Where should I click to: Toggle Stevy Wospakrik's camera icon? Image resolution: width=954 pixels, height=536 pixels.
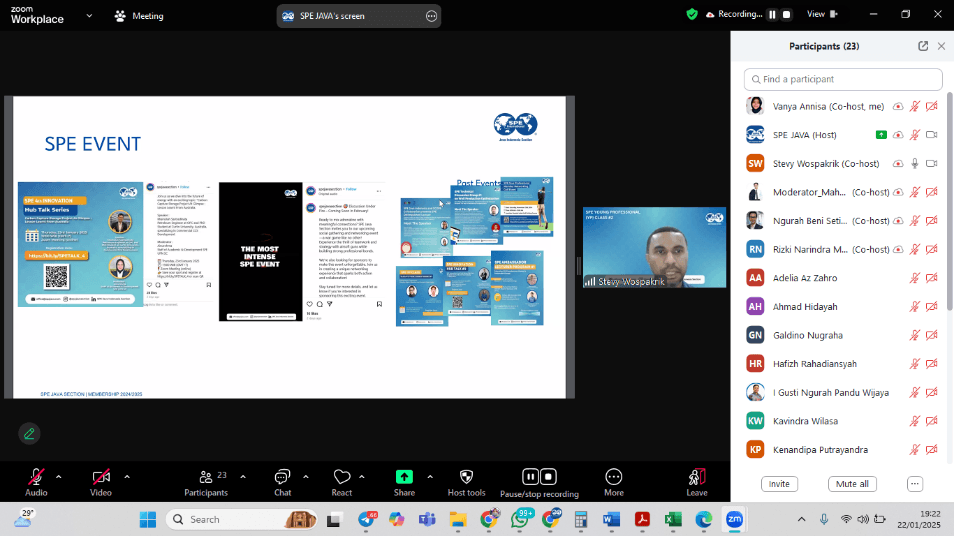tap(931, 164)
